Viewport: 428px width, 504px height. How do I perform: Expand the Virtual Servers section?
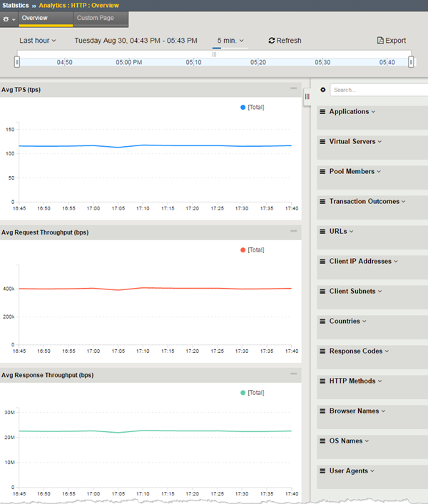tap(355, 142)
